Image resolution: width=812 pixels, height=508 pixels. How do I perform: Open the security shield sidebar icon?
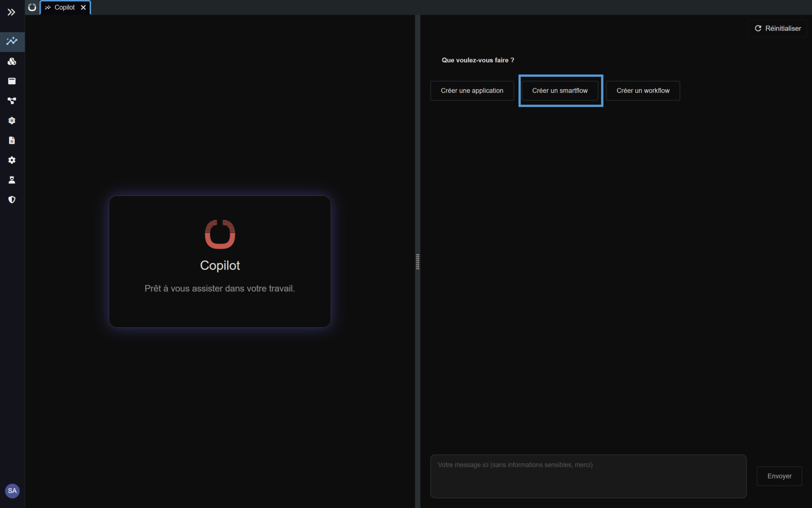(12, 199)
